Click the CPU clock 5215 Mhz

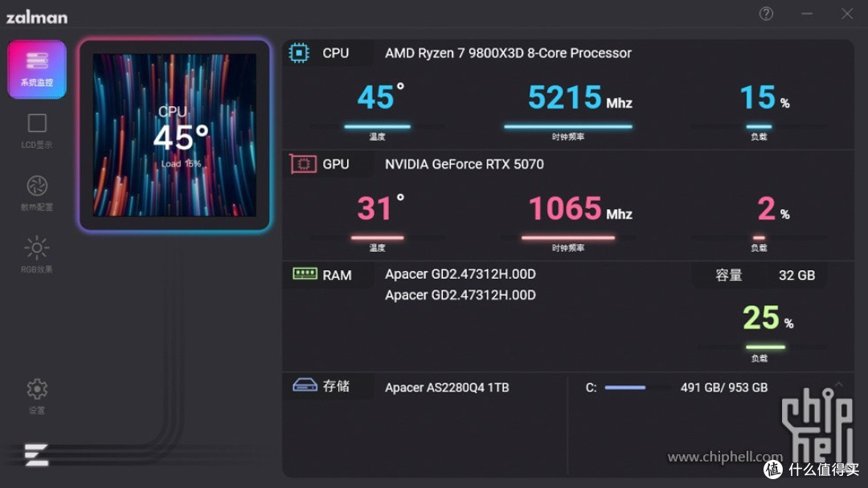(x=579, y=97)
